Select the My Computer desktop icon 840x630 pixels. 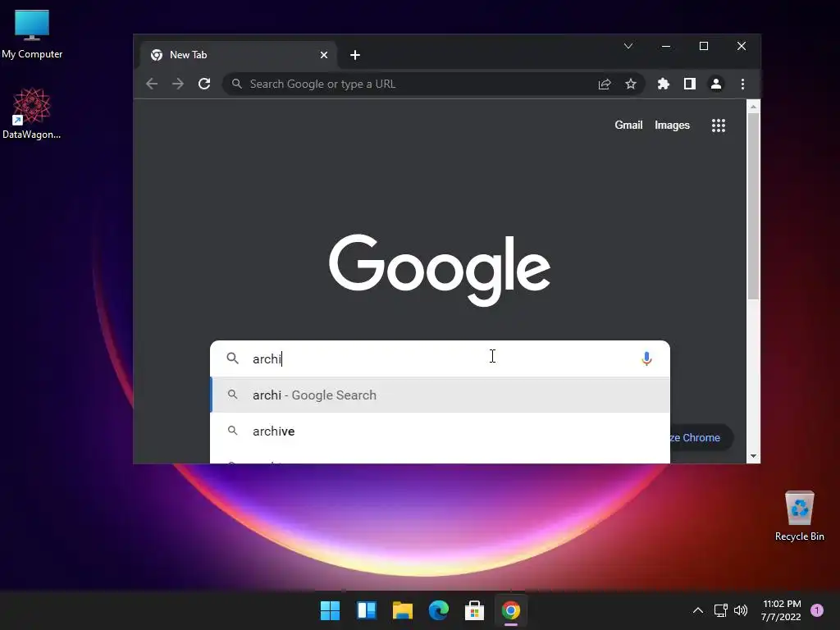(32, 34)
